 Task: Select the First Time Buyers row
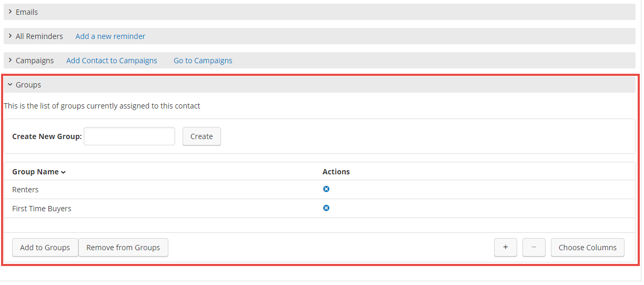click(x=319, y=209)
